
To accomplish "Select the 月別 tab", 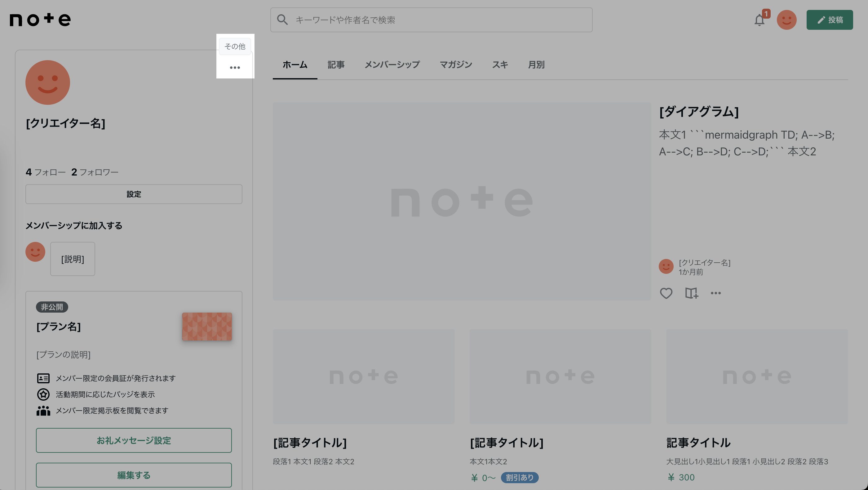I will point(536,65).
